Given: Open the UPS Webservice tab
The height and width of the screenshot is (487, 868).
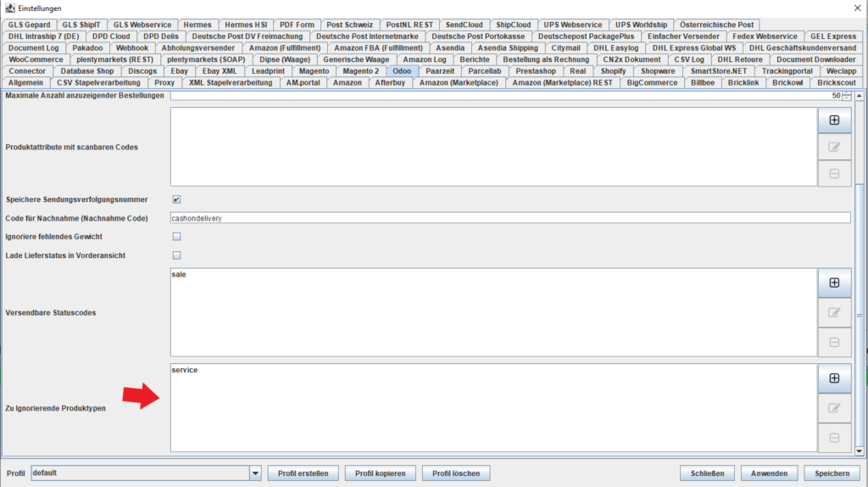Looking at the screenshot, I should [572, 25].
